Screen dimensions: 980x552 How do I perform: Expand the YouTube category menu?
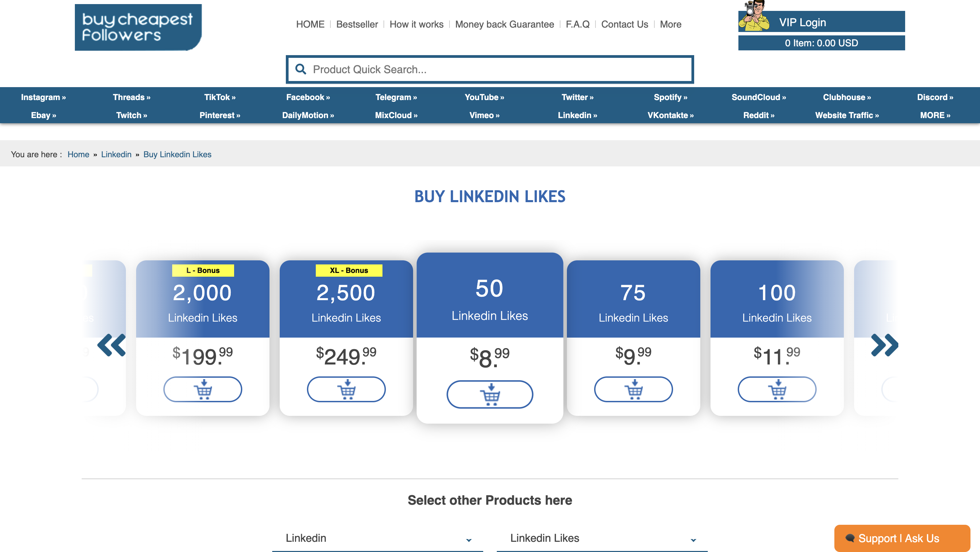484,97
